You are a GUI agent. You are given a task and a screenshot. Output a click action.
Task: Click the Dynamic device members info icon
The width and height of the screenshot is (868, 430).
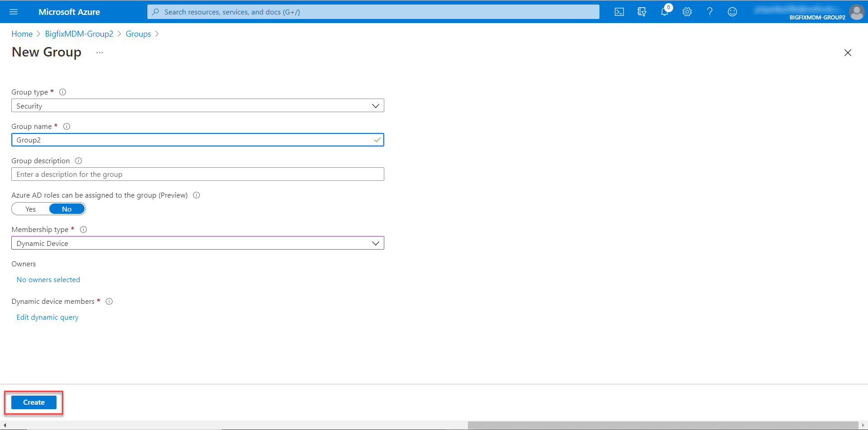pyautogui.click(x=109, y=301)
